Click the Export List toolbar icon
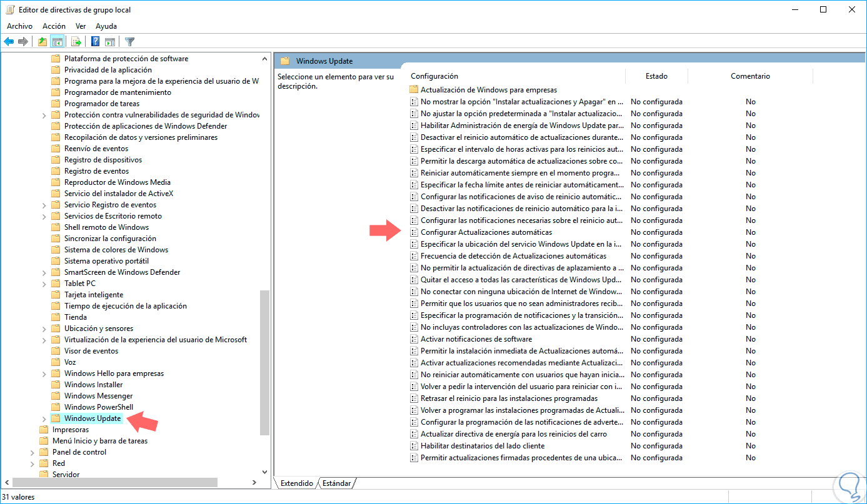 click(x=76, y=42)
